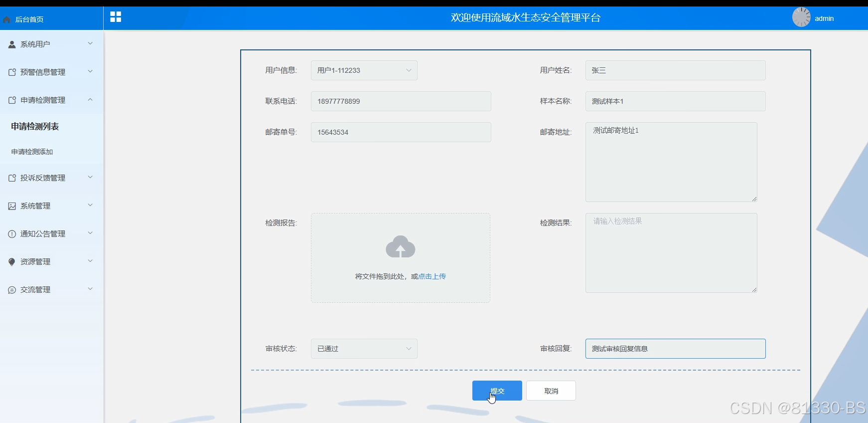This screenshot has width=868, height=423.
Task: Click the 检测报告 file drop area
Action: click(401, 258)
